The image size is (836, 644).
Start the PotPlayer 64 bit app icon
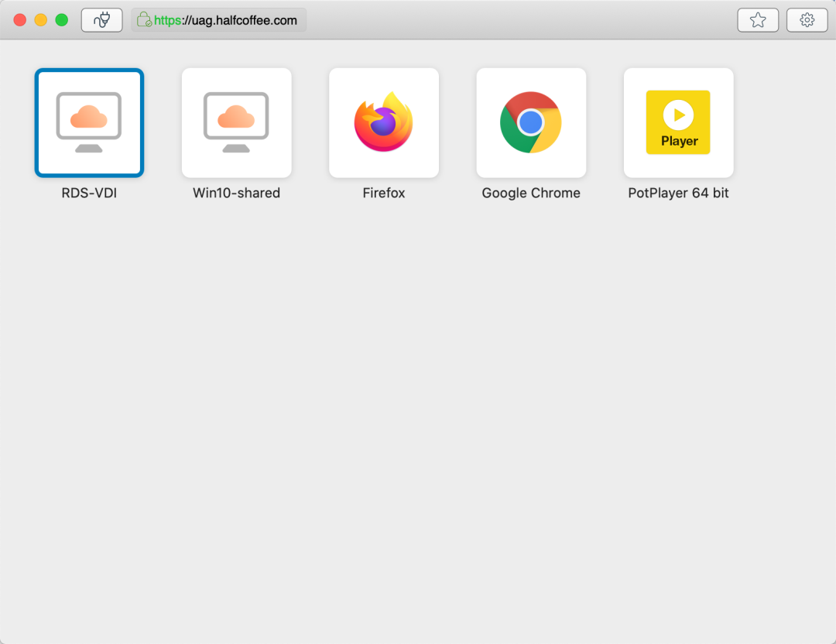tap(679, 122)
